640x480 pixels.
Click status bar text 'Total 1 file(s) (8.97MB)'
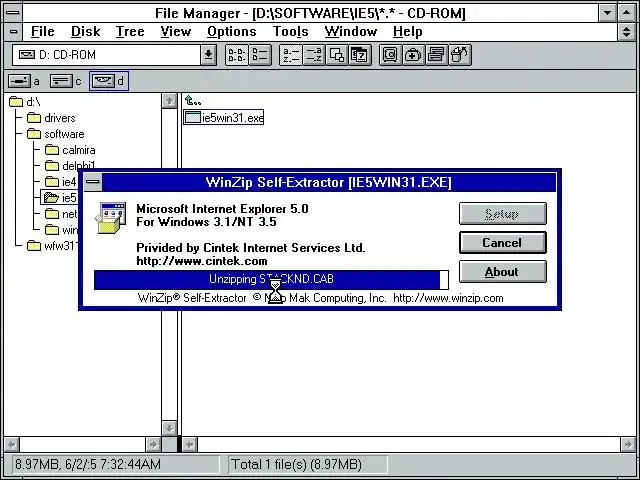point(296,464)
